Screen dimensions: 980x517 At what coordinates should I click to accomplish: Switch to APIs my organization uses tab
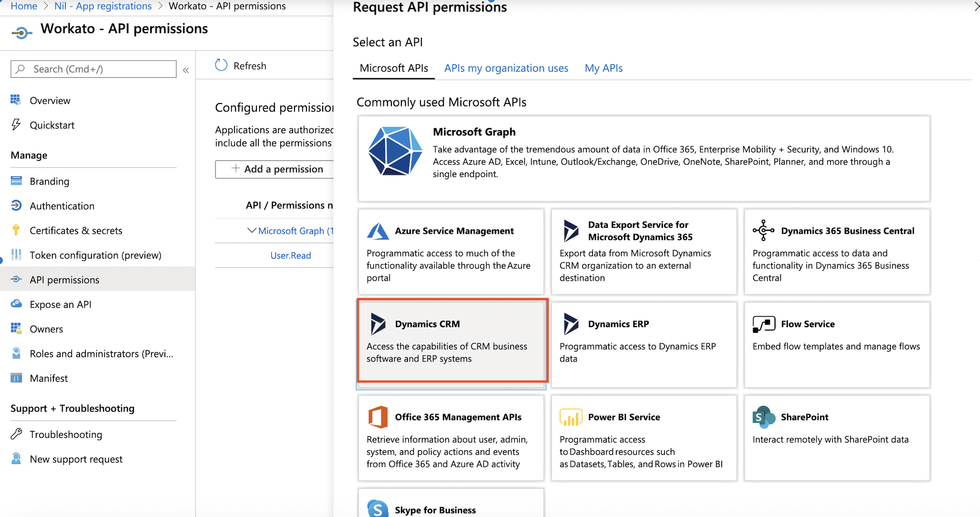coord(506,68)
